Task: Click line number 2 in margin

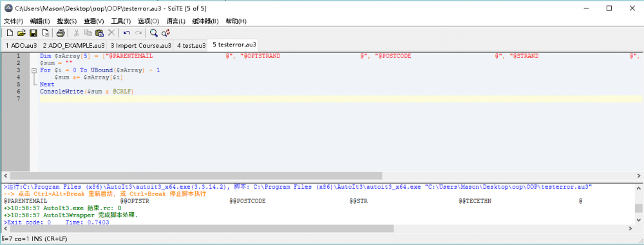Action: click(18, 63)
